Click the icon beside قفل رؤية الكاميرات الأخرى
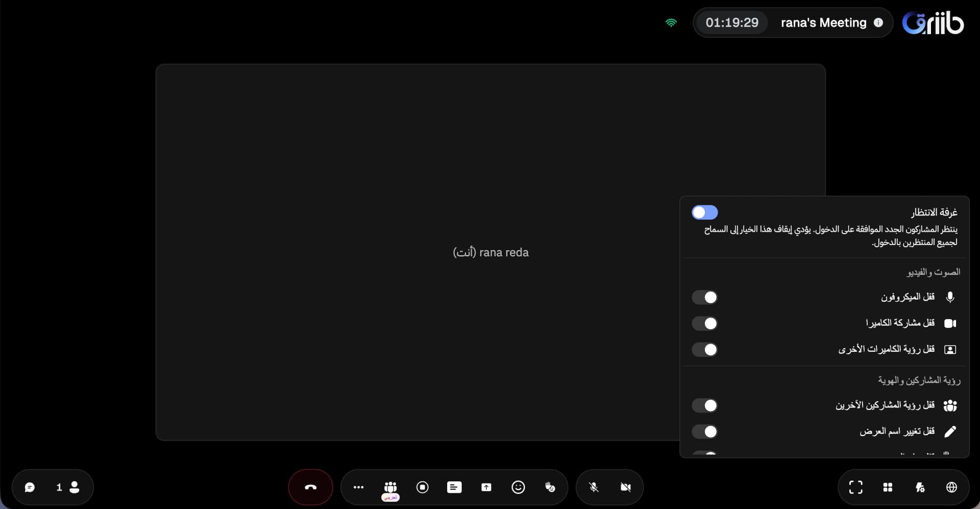Screen dimensions: 980x509 point(950,349)
